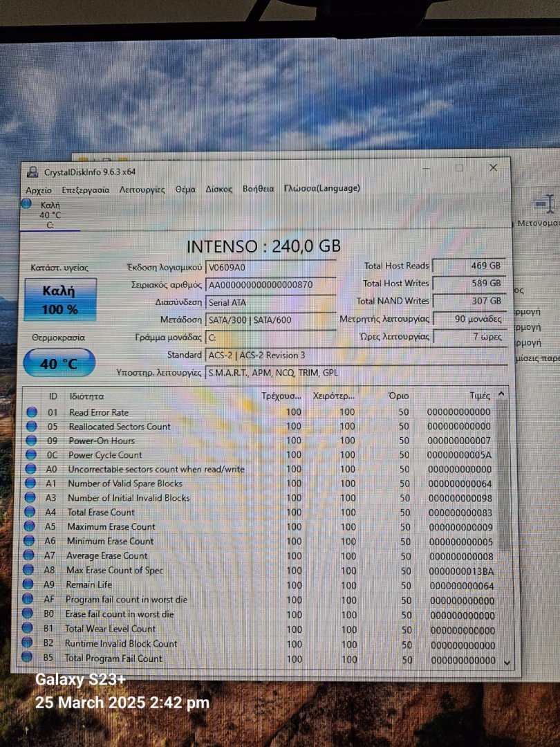Viewport: 560px width, 747px height.
Task: Click the status icon for Minimum Erase Count
Action: tap(29, 541)
